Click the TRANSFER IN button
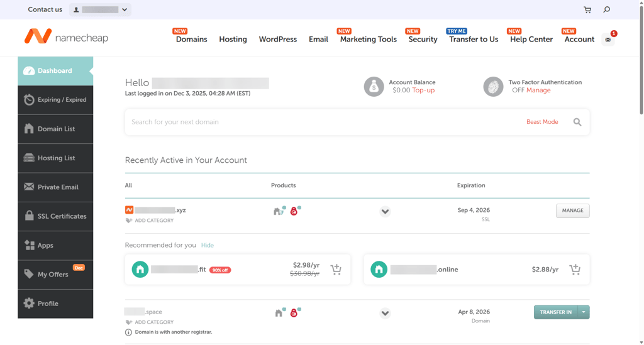Viewport: 644px width, 345px height. pyautogui.click(x=556, y=312)
